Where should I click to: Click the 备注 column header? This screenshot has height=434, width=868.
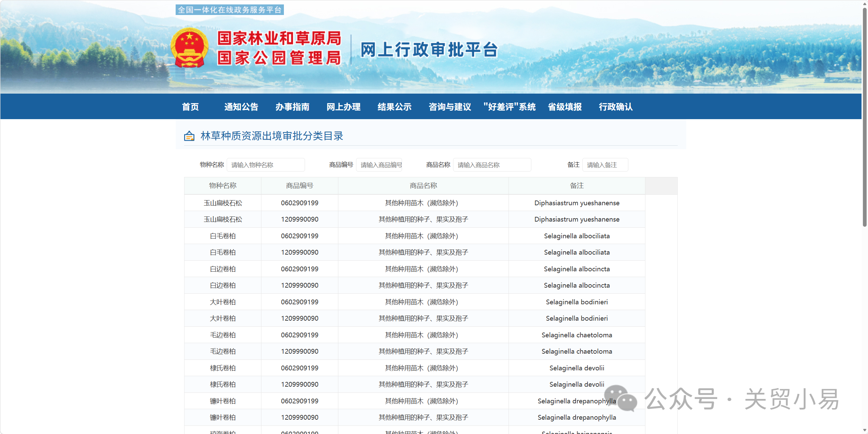pyautogui.click(x=577, y=186)
